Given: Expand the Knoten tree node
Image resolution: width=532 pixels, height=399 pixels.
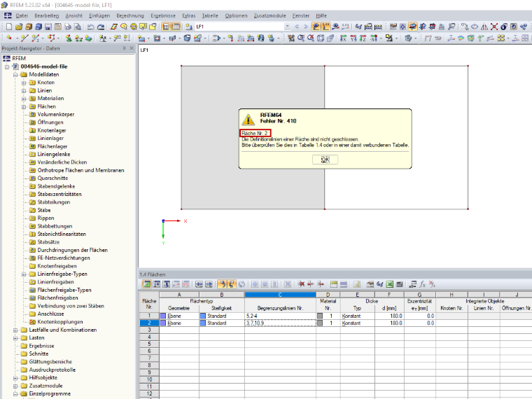Looking at the screenshot, I should 23,83.
